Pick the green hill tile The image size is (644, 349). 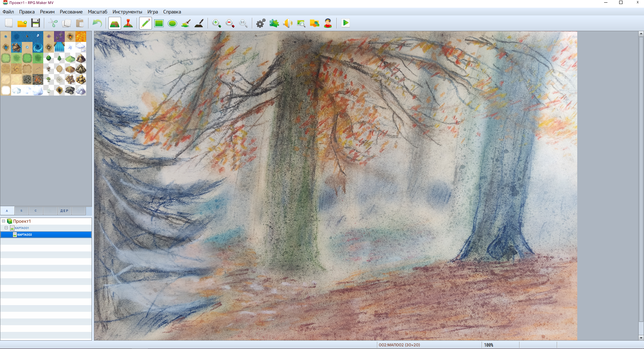(x=70, y=58)
